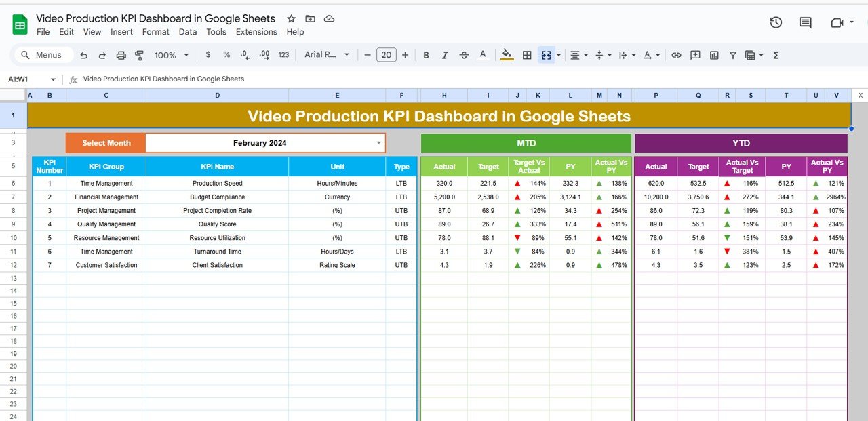Image resolution: width=868 pixels, height=421 pixels.
Task: Open vertical align dropdown
Action: point(603,55)
